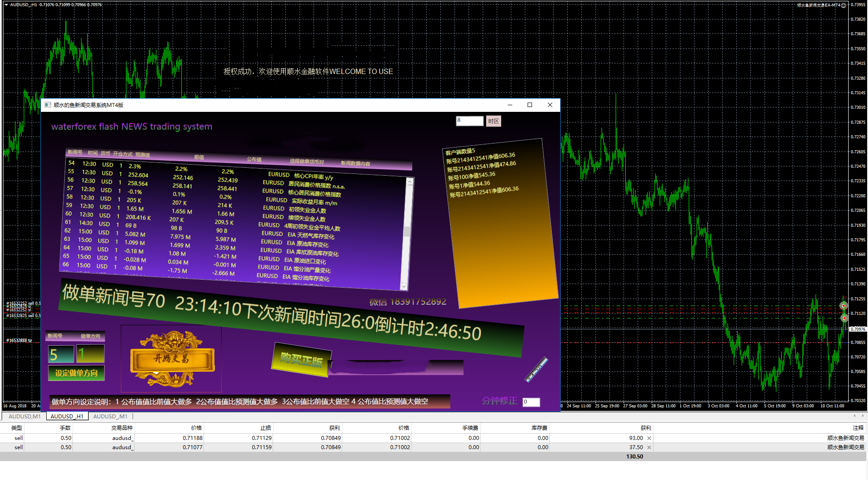This screenshot has width=868, height=480.
Task: Click the waterforex flash NEWS trading system title
Action: pyautogui.click(x=132, y=127)
